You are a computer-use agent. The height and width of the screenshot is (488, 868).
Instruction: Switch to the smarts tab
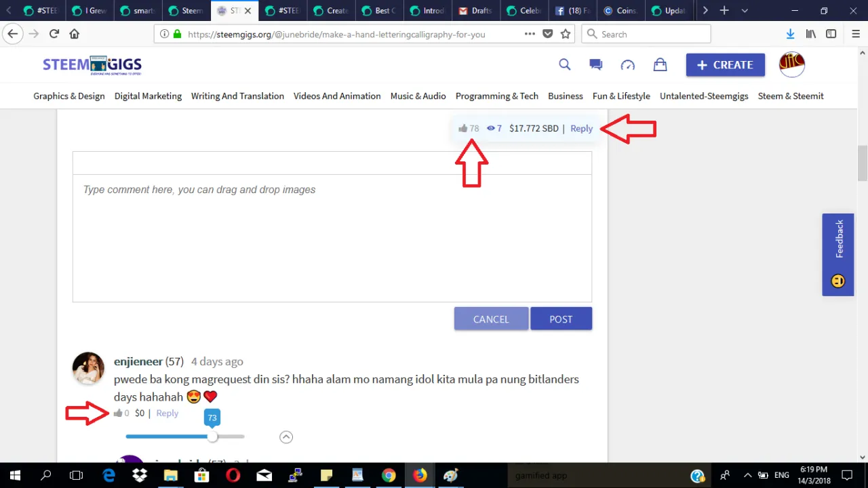point(138,11)
